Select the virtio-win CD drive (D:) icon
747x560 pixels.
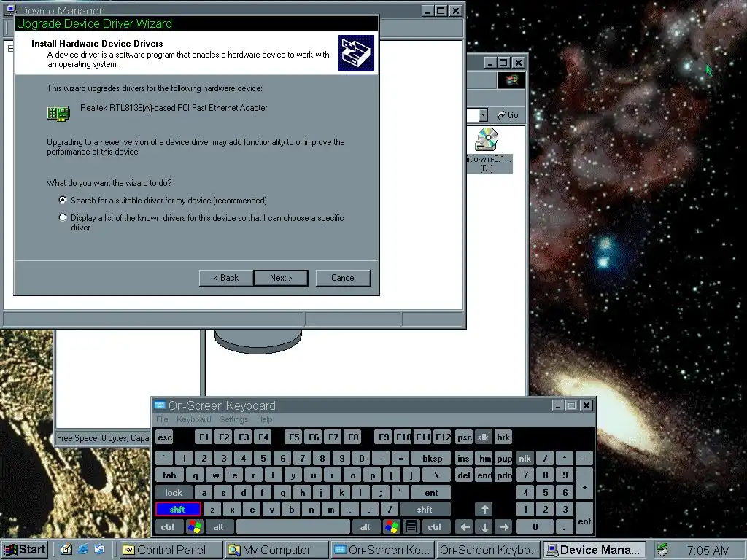point(487,149)
